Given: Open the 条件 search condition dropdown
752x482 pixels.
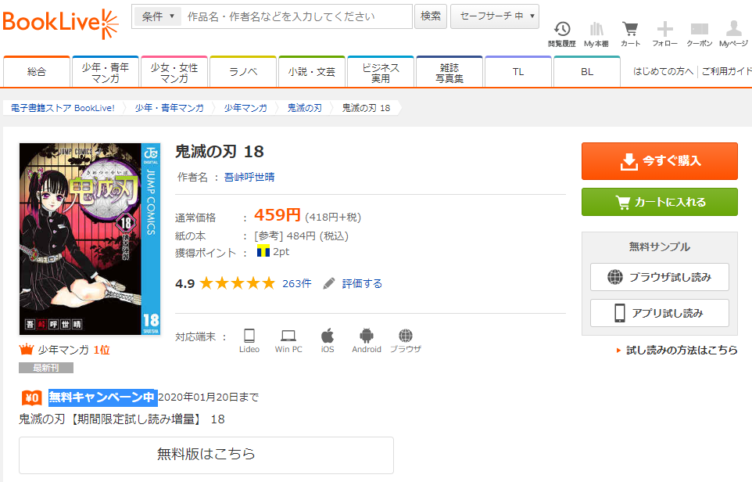Looking at the screenshot, I should pyautogui.click(x=158, y=16).
